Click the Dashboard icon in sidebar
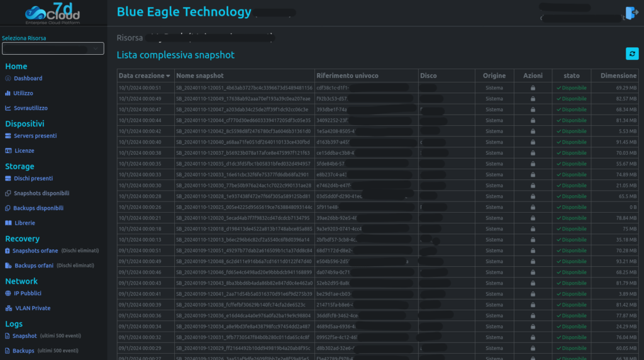The width and height of the screenshot is (644, 360). [x=8, y=79]
